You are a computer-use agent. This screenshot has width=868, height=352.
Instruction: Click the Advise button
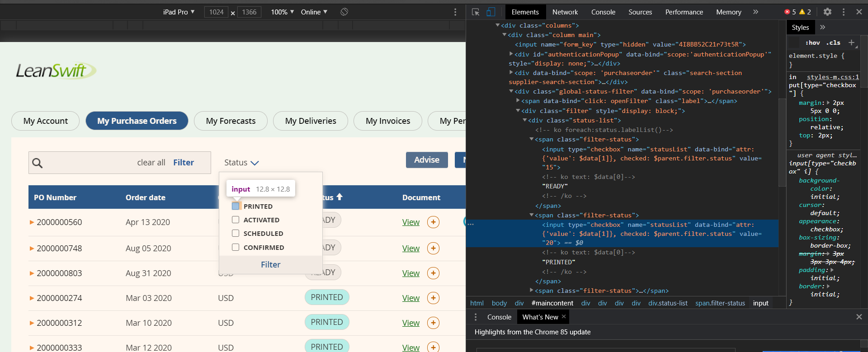pyautogui.click(x=427, y=160)
